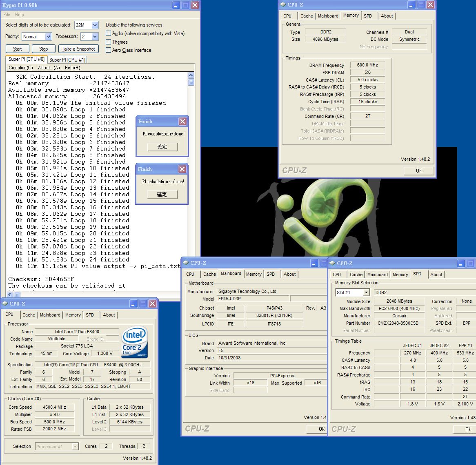
Task: Click CPU-Z title icon in SPD window
Action: point(332,263)
